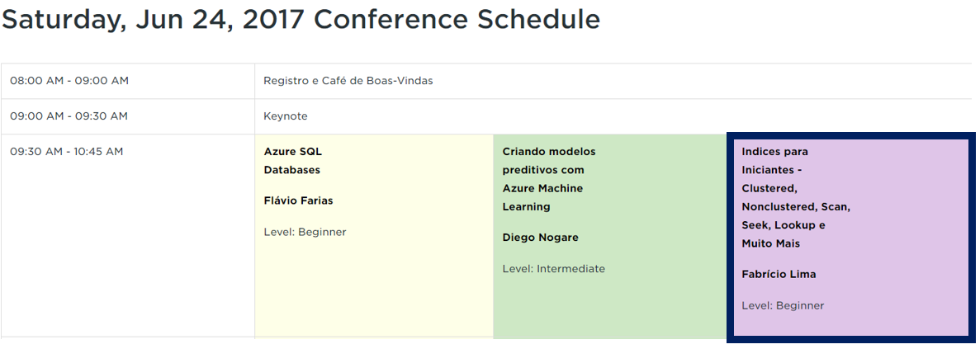Screen dimensions: 980x349
Task: Select the 09:30 AM - 10:45 AM time slot
Action: tap(66, 152)
